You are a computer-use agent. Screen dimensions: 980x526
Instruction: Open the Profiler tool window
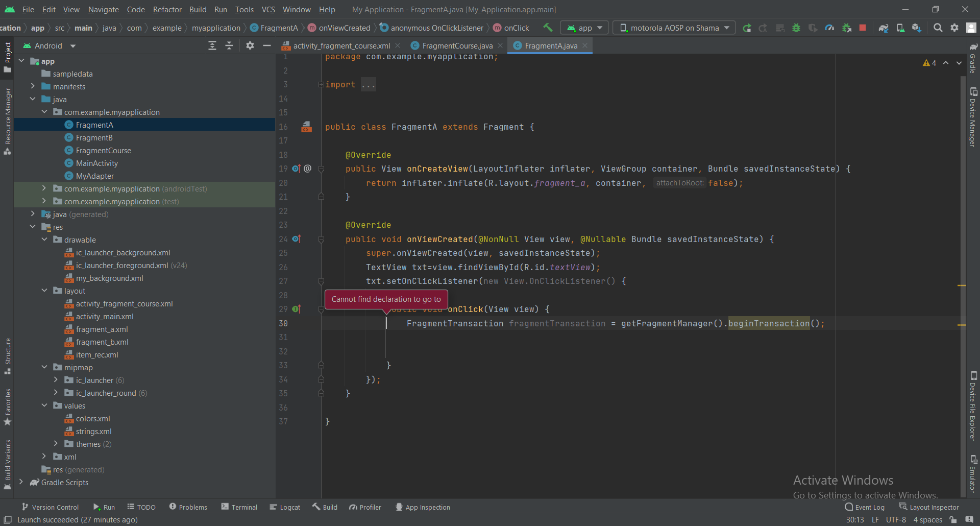pyautogui.click(x=365, y=507)
